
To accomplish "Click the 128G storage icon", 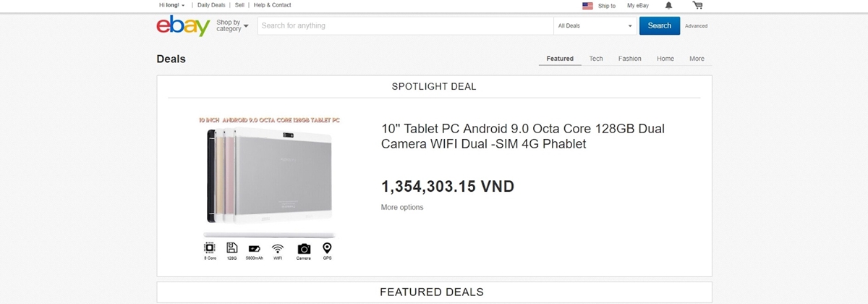I will [x=232, y=248].
